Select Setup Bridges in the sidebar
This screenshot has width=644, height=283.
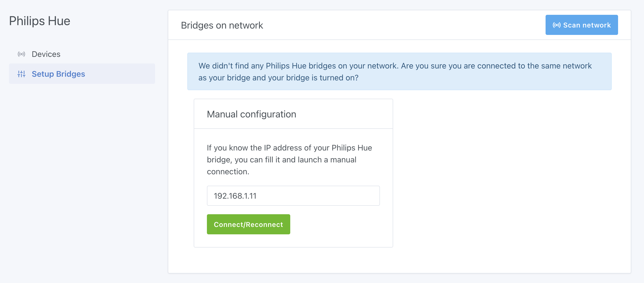point(58,74)
